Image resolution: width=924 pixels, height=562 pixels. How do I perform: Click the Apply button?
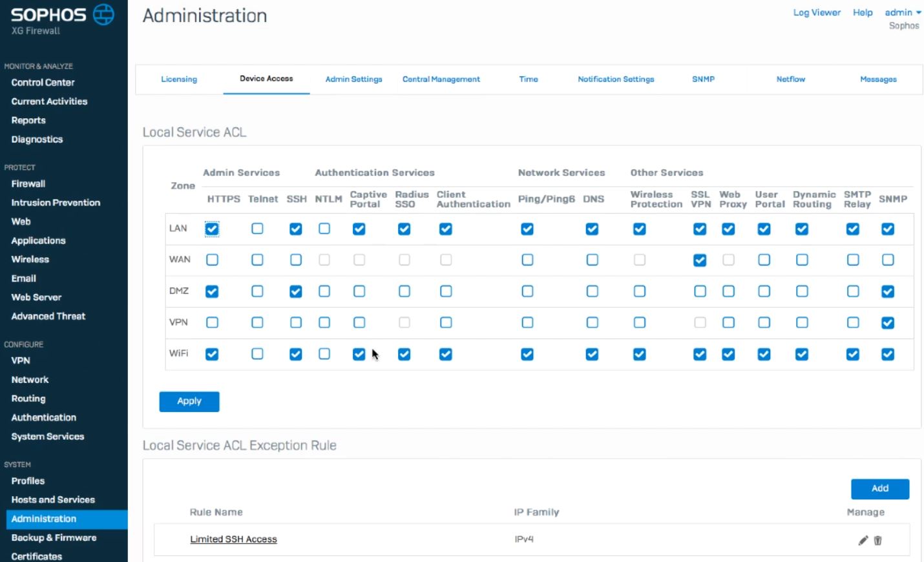189,401
